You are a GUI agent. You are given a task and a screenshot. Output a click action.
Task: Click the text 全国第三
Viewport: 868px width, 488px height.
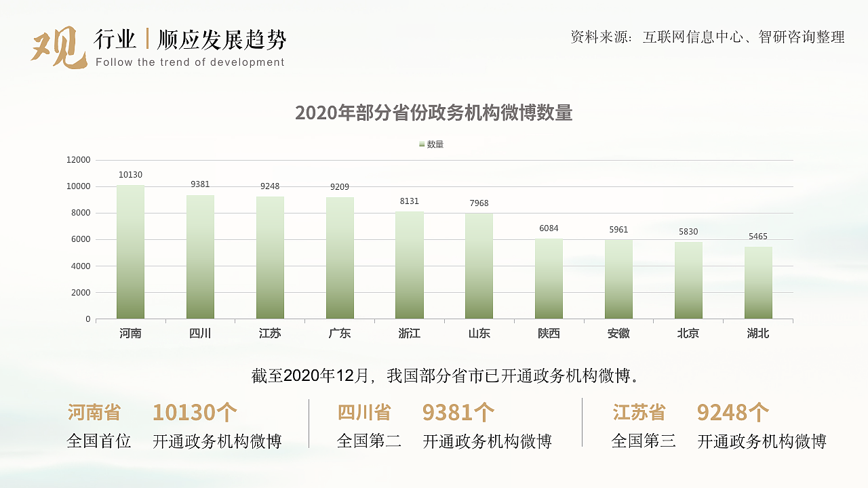[644, 441]
